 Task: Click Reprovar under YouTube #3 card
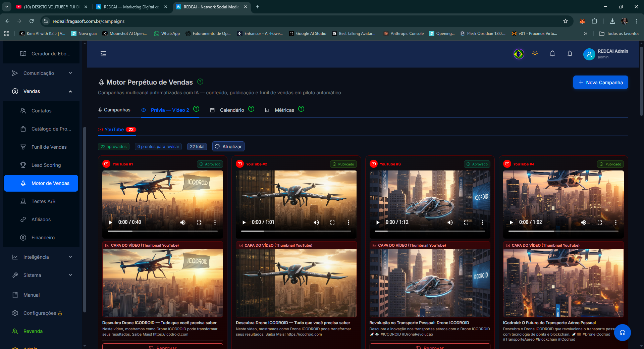pos(430,346)
